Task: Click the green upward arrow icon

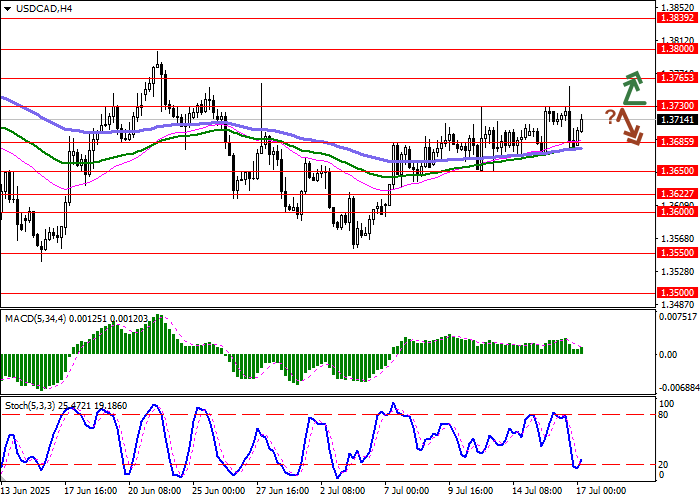Action: (632, 88)
